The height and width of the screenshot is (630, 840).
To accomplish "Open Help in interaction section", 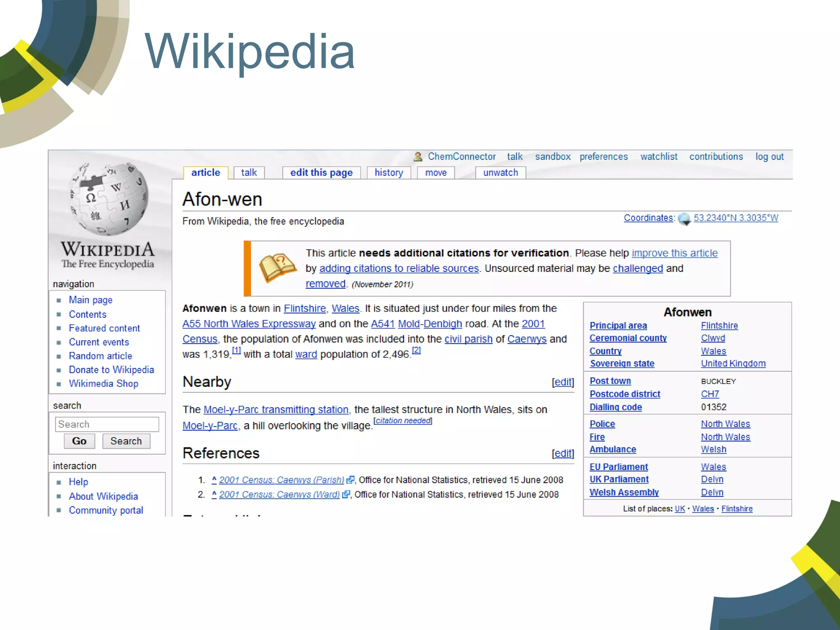I will tap(78, 482).
